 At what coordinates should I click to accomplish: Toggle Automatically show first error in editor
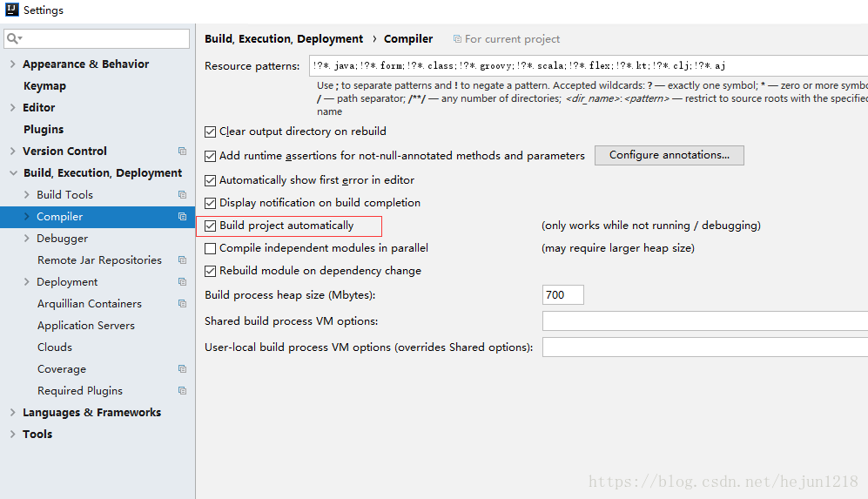pyautogui.click(x=210, y=180)
